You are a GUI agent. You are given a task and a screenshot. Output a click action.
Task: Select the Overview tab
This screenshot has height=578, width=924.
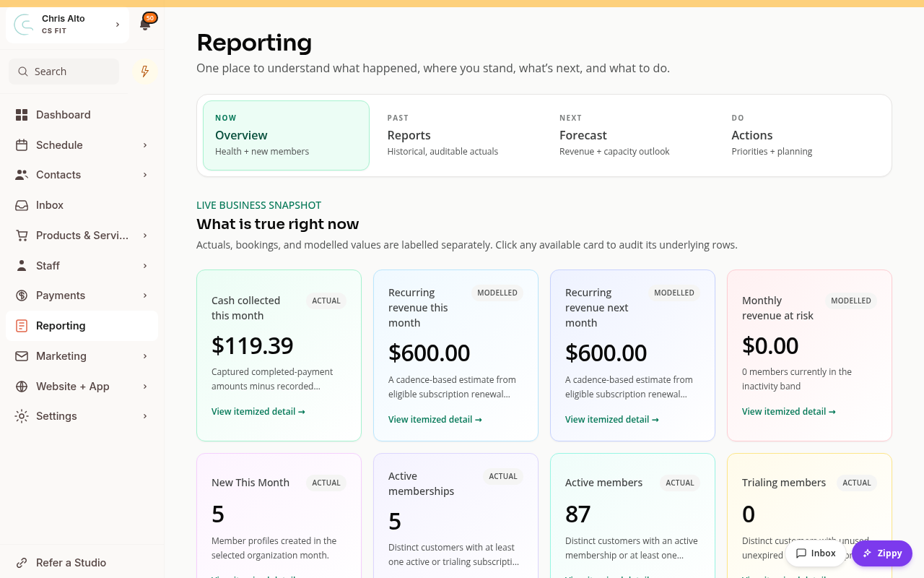pyautogui.click(x=286, y=135)
